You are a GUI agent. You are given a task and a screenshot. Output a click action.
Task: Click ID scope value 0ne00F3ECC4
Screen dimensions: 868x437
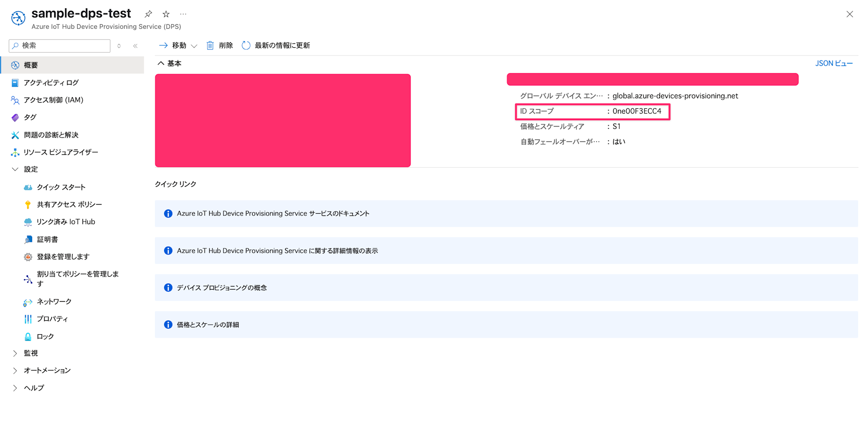coord(637,111)
